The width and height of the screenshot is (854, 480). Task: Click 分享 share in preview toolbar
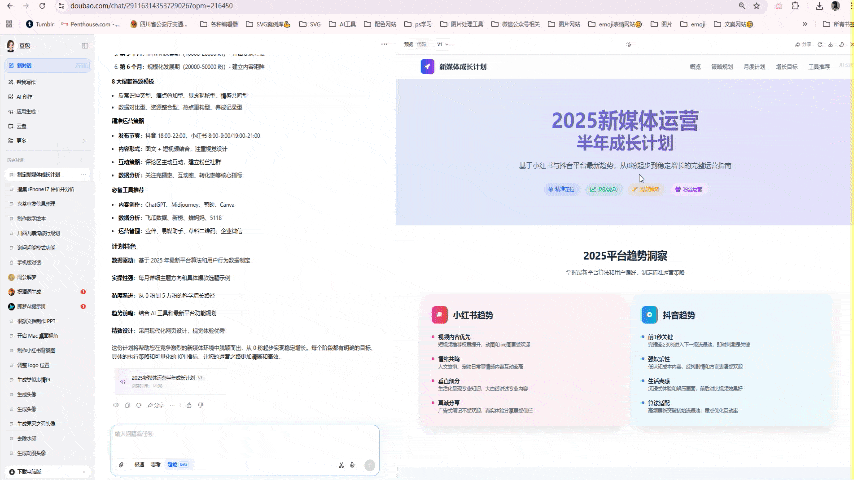point(803,45)
